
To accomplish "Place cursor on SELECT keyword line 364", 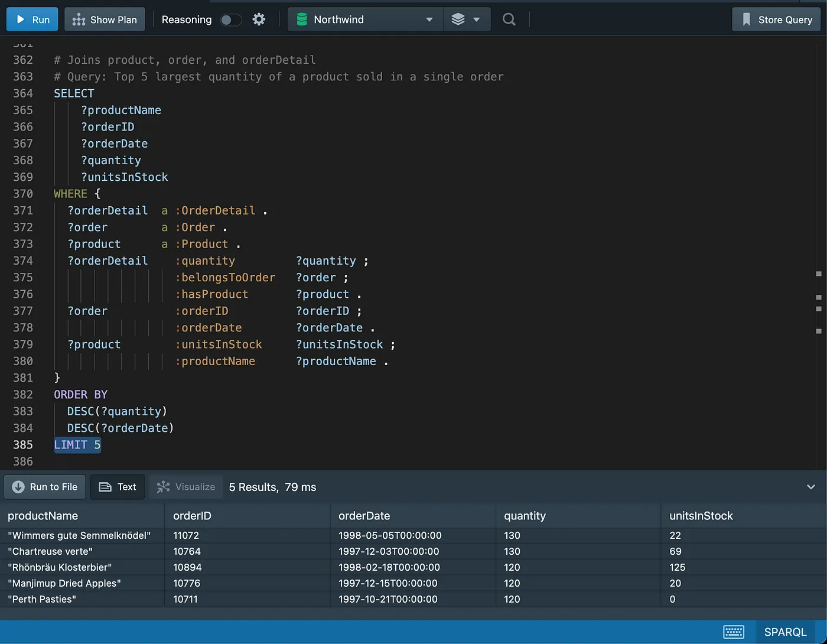I will pyautogui.click(x=74, y=93).
